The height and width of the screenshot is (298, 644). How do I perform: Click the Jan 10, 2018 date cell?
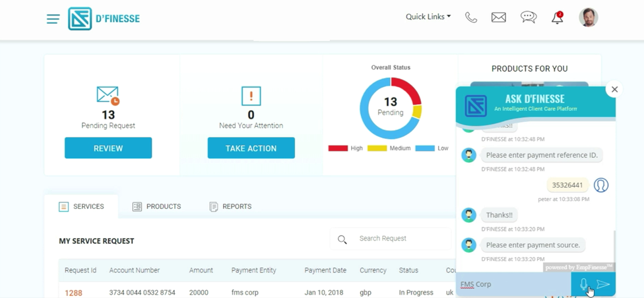pyautogui.click(x=323, y=293)
